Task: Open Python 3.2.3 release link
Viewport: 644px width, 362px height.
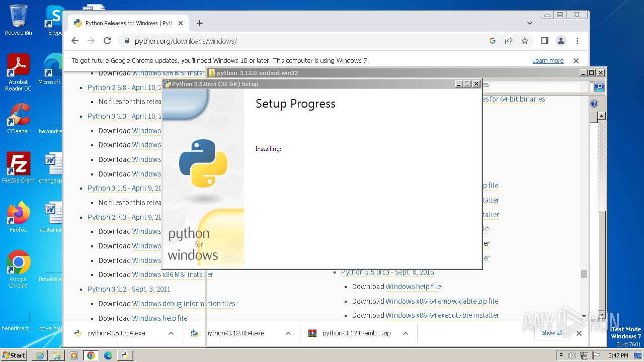Action: (x=124, y=116)
